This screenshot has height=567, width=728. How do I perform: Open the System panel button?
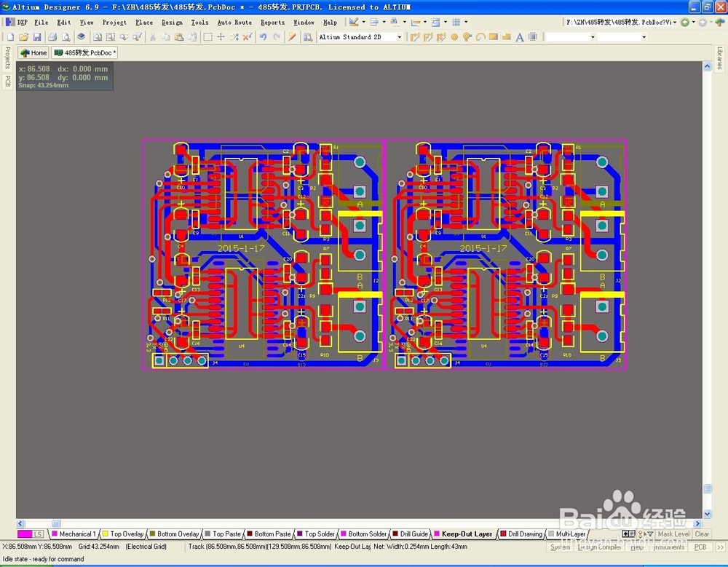[560, 547]
